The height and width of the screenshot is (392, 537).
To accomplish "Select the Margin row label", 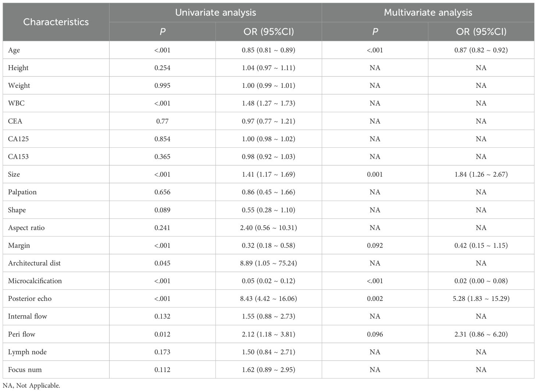I will tap(19, 245).
